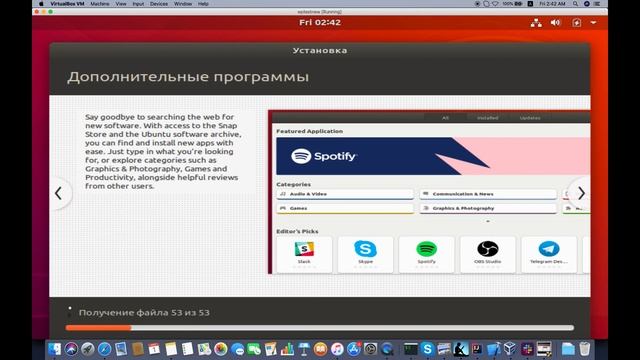
Task: Click the All tab in the slide image
Action: coord(445,118)
